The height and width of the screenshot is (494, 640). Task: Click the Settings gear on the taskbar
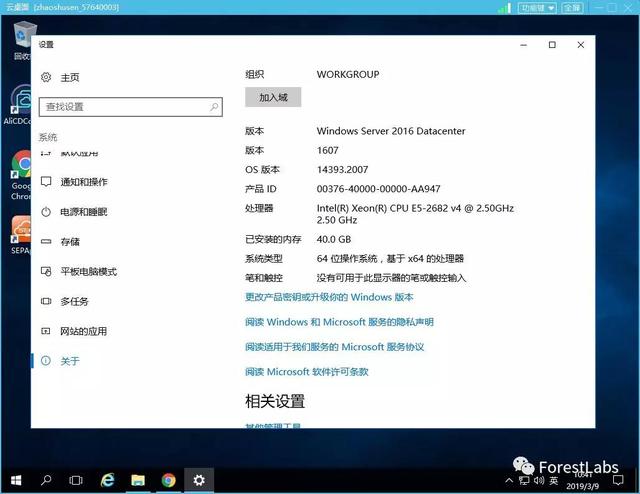click(x=199, y=481)
